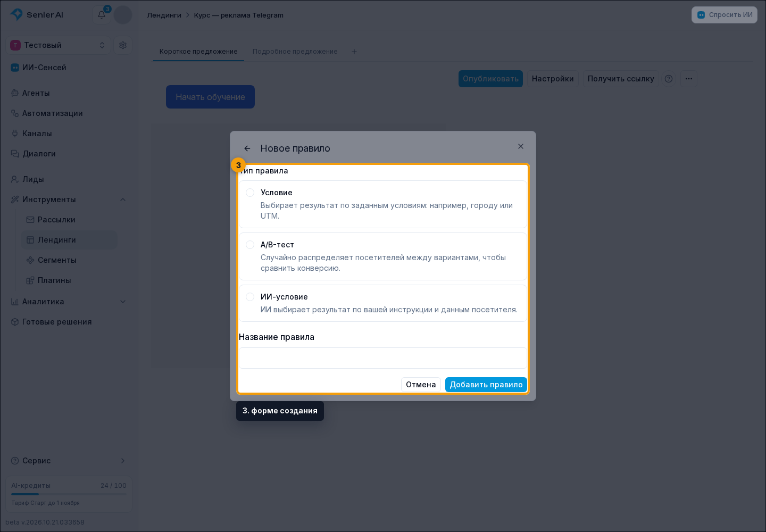This screenshot has width=766, height=532.
Task: Open Агенты in the sidebar
Action: [x=69, y=93]
